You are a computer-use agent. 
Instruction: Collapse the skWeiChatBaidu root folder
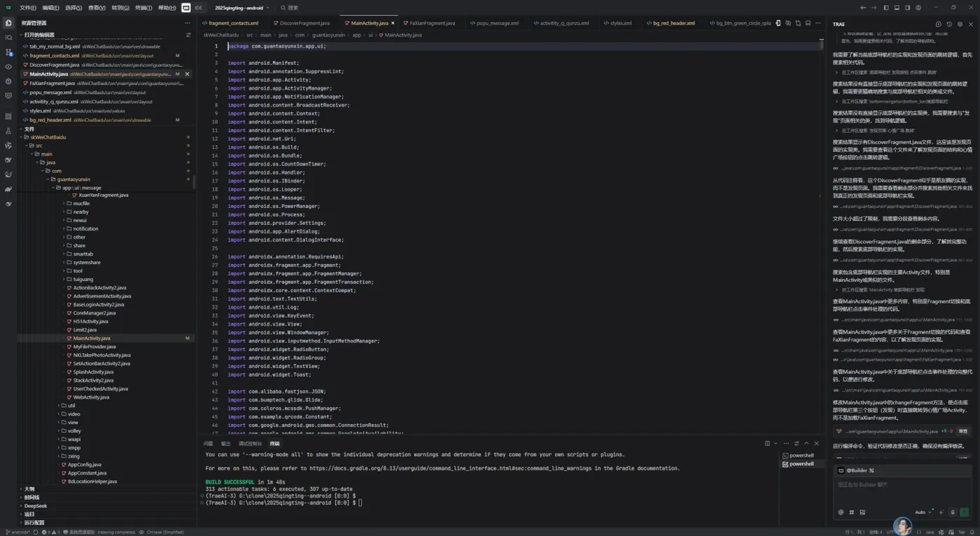48,137
